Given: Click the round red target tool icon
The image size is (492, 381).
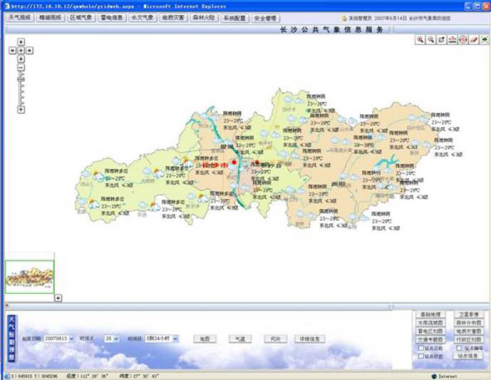Looking at the screenshot, I should [x=463, y=40].
